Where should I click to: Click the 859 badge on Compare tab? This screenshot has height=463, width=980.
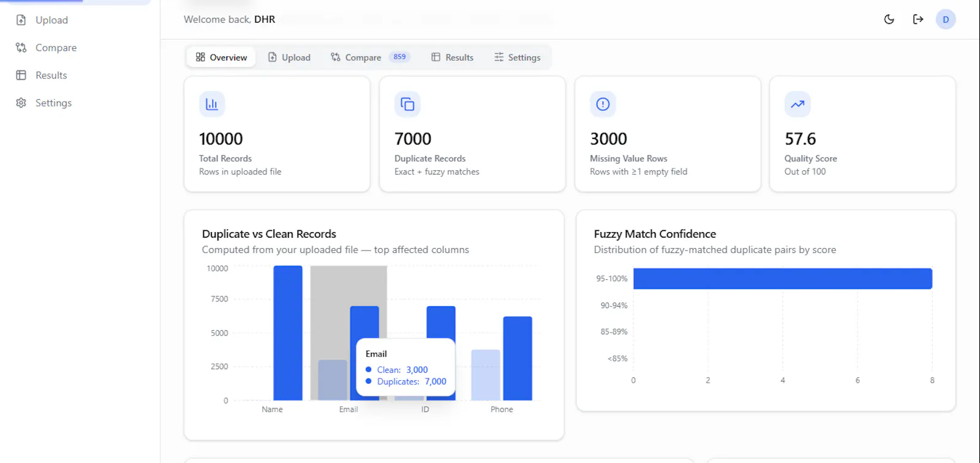(399, 57)
